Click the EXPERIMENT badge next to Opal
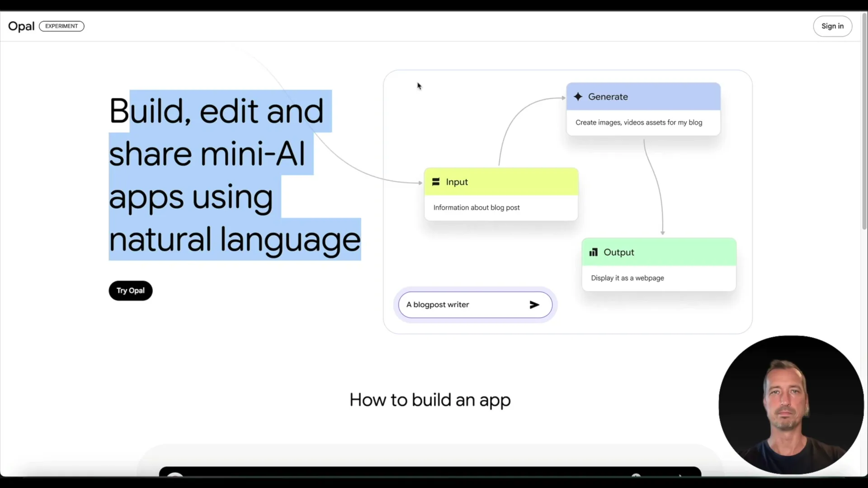 click(x=61, y=26)
